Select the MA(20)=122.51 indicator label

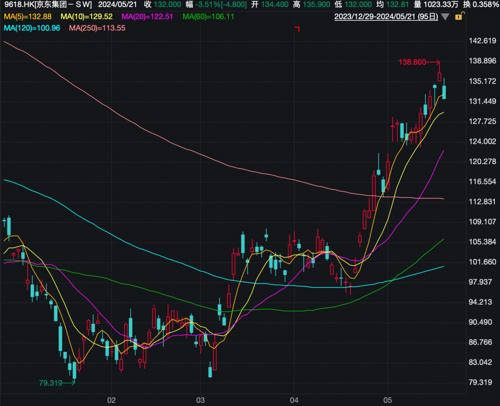pos(147,17)
